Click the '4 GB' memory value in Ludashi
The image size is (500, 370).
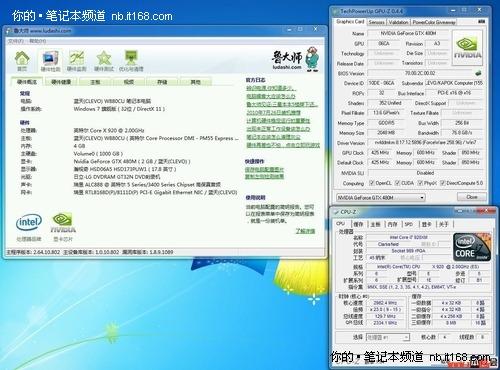pyautogui.click(x=79, y=146)
